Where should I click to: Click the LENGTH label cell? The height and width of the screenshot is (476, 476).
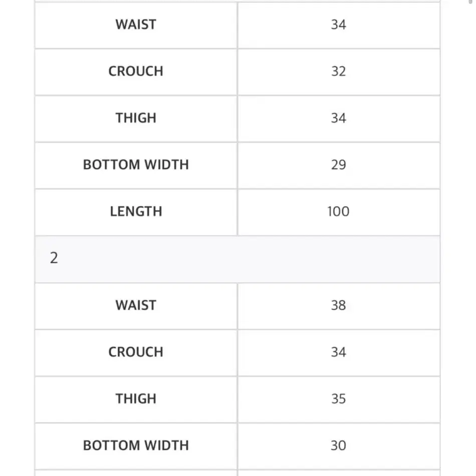click(136, 212)
